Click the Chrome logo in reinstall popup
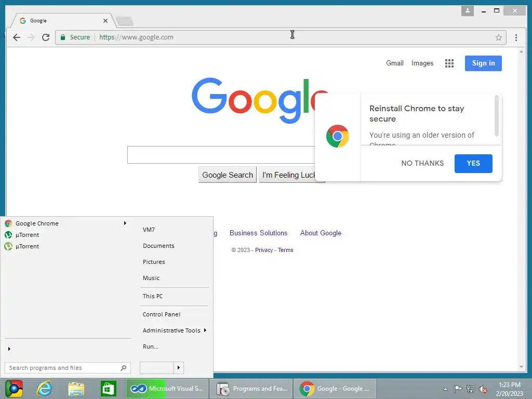Viewport: 532px width, 399px height. (337, 136)
